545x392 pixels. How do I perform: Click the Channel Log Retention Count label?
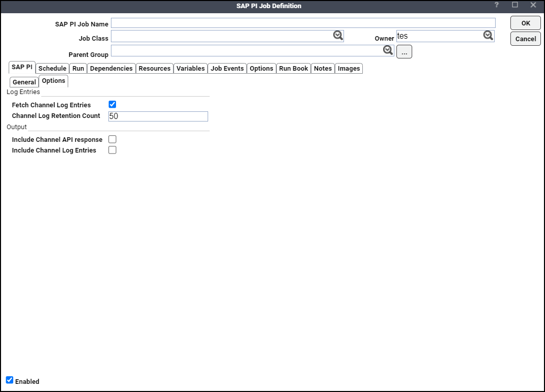56,116
